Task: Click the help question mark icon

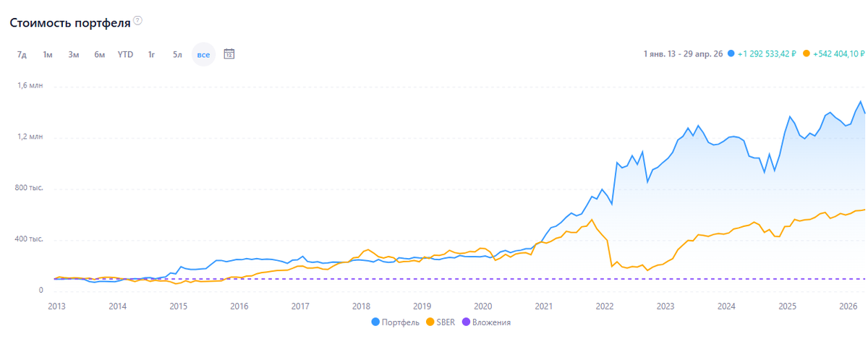Action: 138,21
